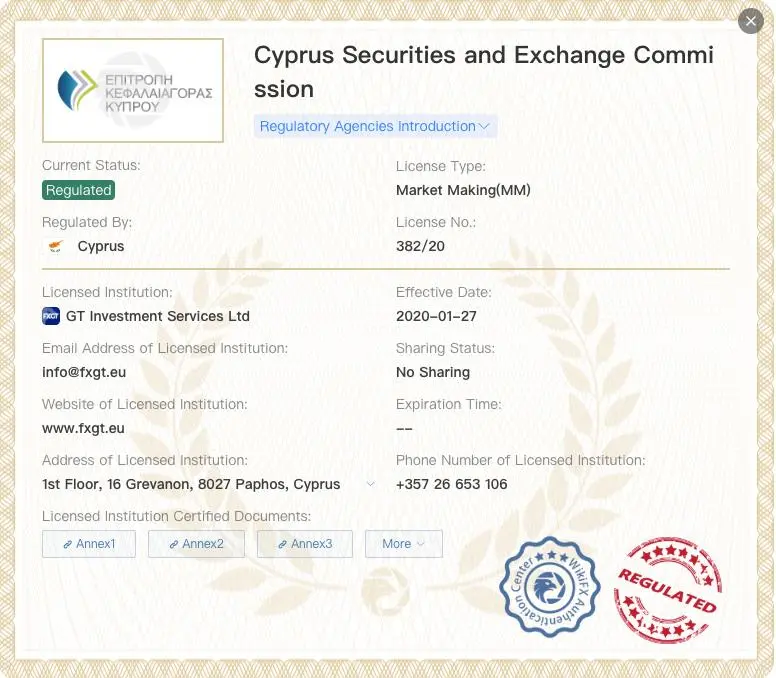The image size is (776, 678).
Task: Click the FXGT institution logo icon
Action: tap(51, 316)
